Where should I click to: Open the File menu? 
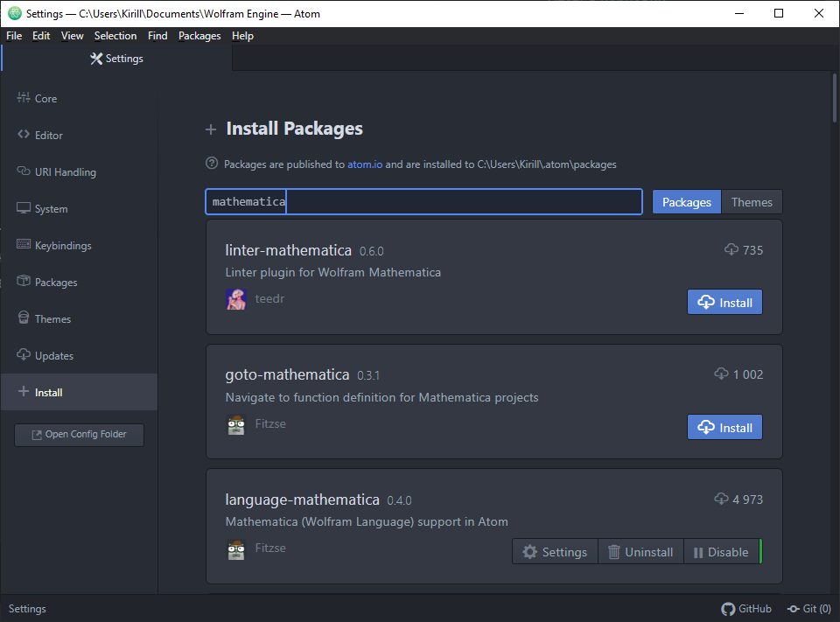coord(14,36)
